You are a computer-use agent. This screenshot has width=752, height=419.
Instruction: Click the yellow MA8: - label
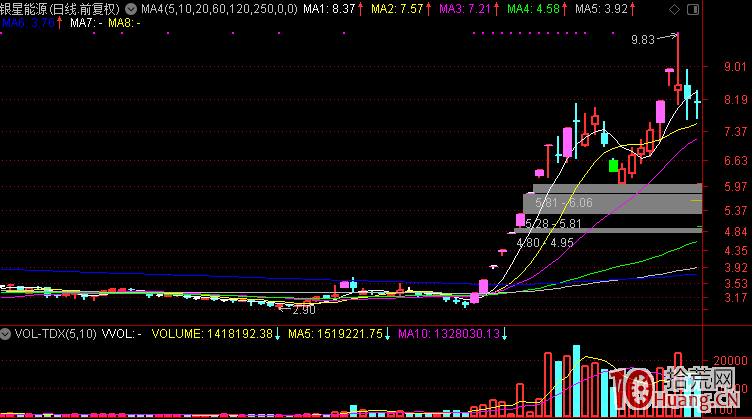(124, 23)
